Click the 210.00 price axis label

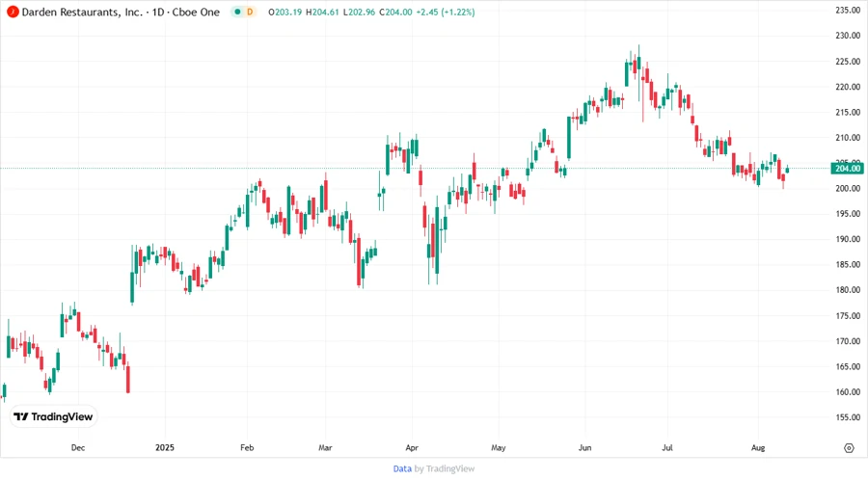(x=848, y=137)
